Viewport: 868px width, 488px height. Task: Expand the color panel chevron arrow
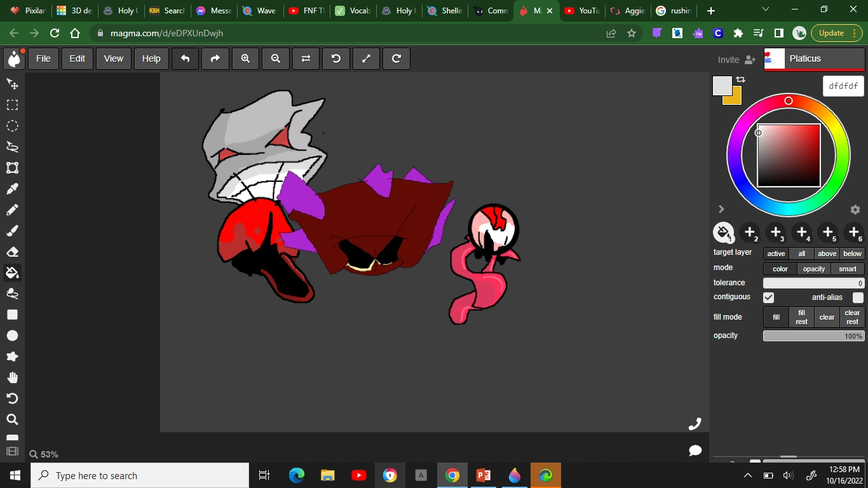721,209
